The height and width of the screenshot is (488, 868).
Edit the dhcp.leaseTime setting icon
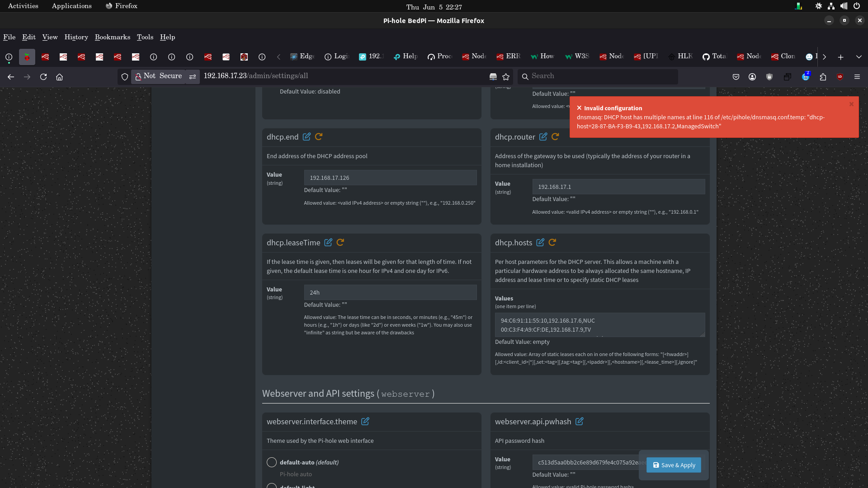click(x=328, y=242)
